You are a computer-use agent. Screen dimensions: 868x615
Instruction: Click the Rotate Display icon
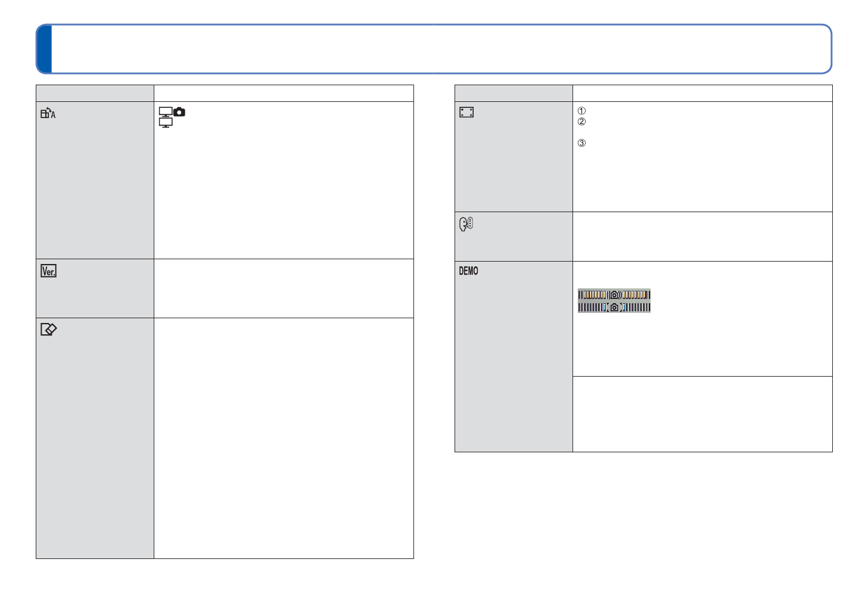pos(48,113)
